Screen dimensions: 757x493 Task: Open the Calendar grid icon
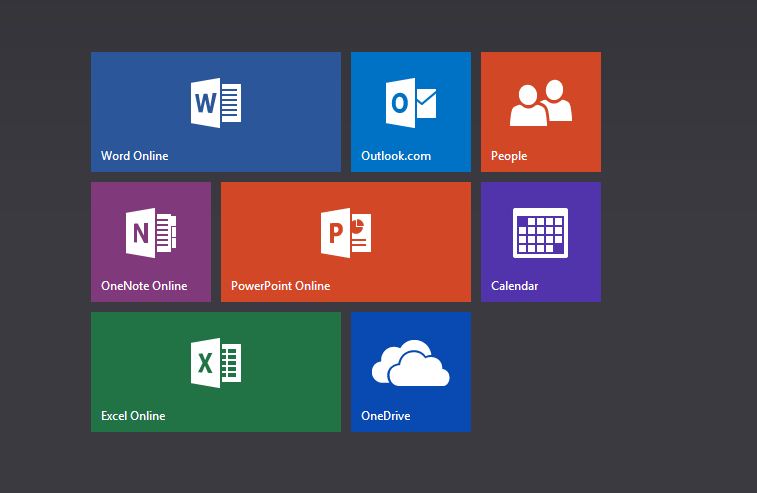(x=540, y=233)
